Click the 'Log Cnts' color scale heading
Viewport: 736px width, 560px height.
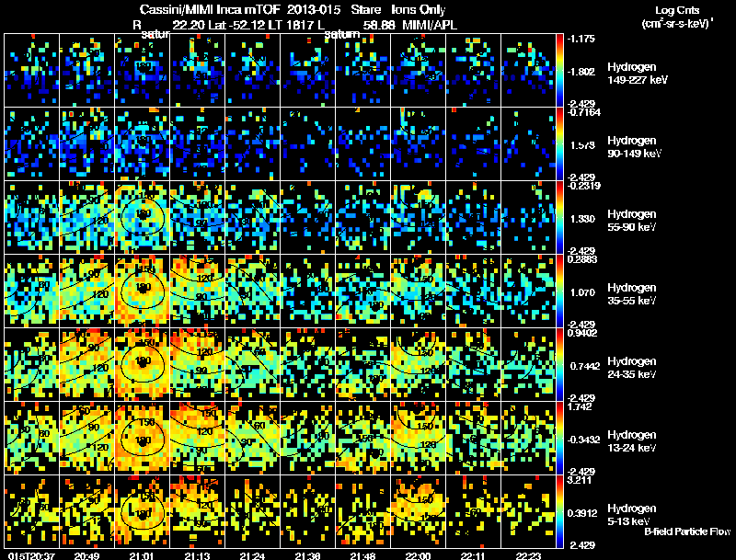click(677, 10)
